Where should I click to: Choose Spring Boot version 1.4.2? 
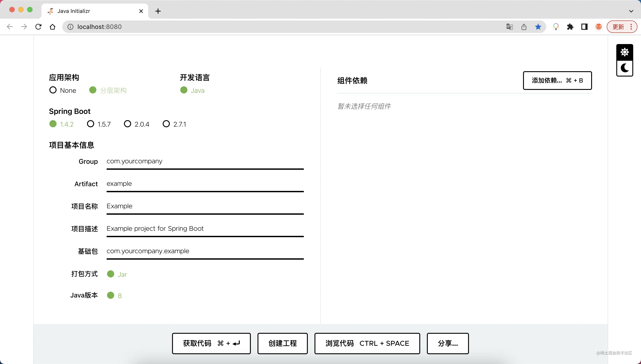61,124
